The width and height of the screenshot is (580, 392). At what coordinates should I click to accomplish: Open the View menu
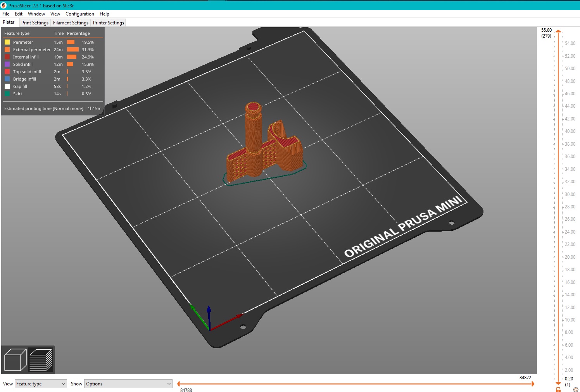[x=55, y=14]
